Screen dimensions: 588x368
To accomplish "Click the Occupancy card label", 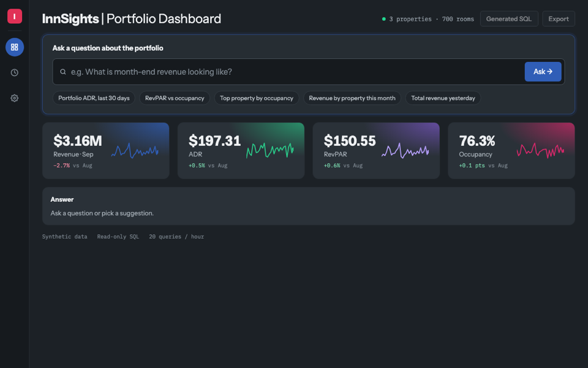I will coord(475,155).
